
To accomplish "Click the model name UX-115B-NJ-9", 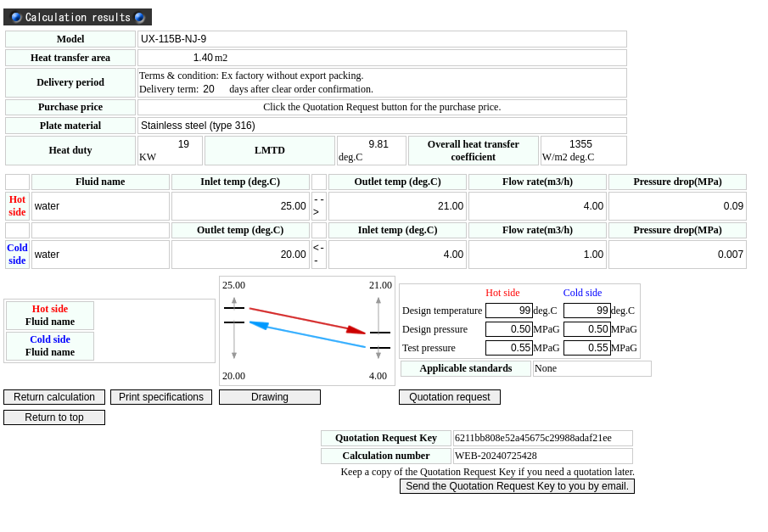I will pos(173,39).
